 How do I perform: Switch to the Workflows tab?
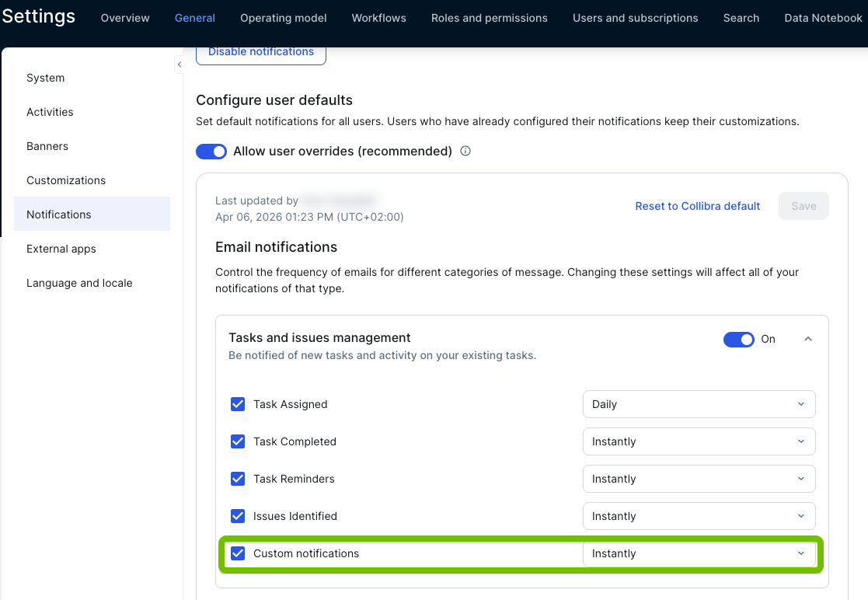[378, 18]
